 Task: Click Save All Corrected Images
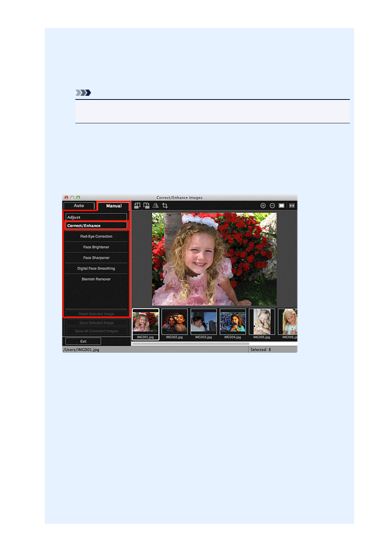coord(97,331)
